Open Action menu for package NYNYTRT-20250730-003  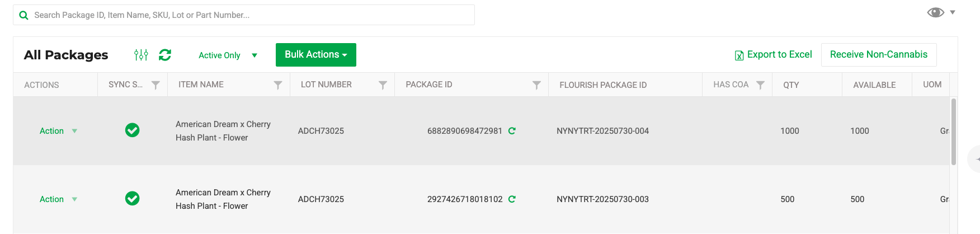(58, 199)
